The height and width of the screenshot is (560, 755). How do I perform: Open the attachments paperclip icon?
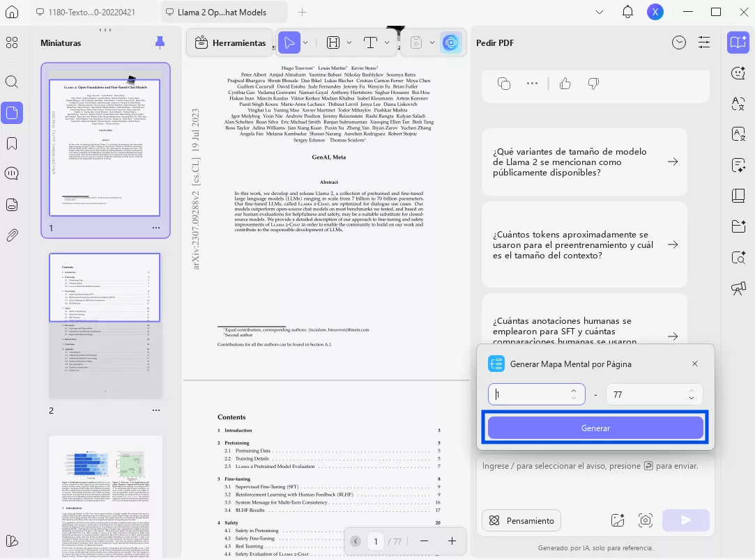pyautogui.click(x=12, y=235)
